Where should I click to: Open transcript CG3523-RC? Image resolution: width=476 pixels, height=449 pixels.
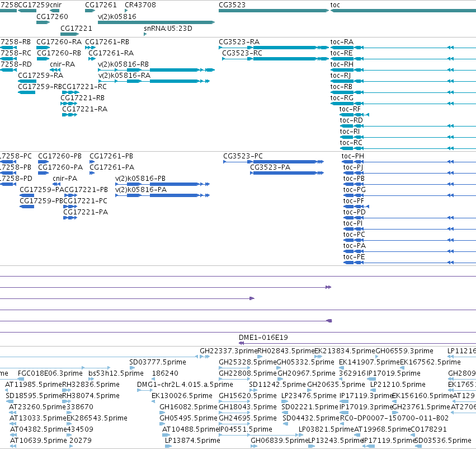coord(242,53)
